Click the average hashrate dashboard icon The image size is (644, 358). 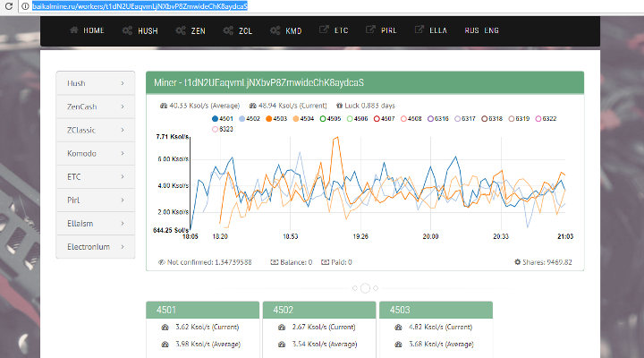(164, 106)
